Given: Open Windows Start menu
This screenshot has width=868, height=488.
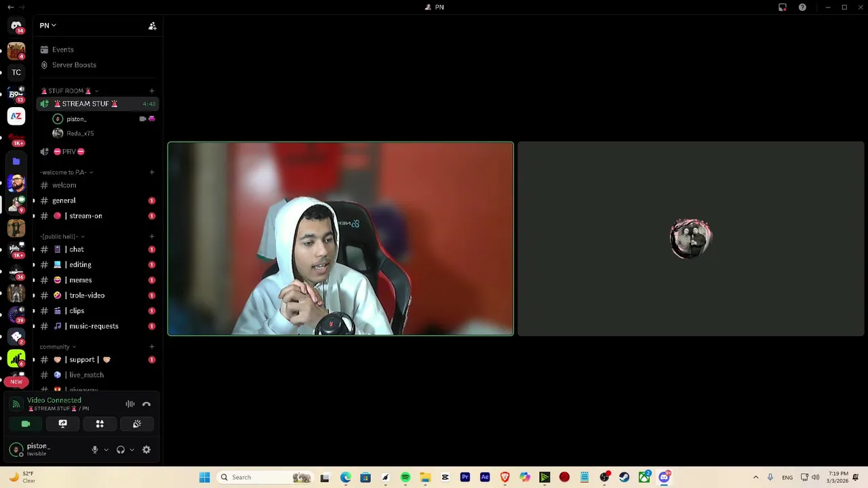Looking at the screenshot, I should 204,478.
